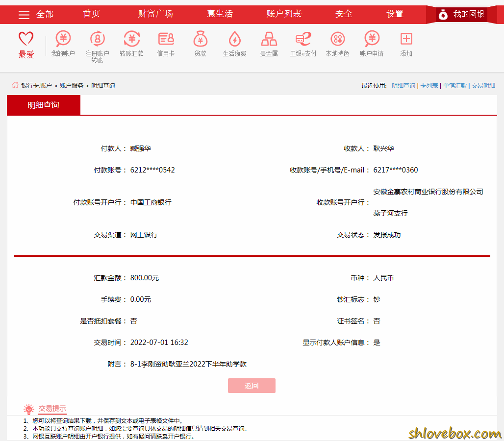This screenshot has width=504, height=441.
Task: Open 贵金属 gold bars icon
Action: pos(269,39)
